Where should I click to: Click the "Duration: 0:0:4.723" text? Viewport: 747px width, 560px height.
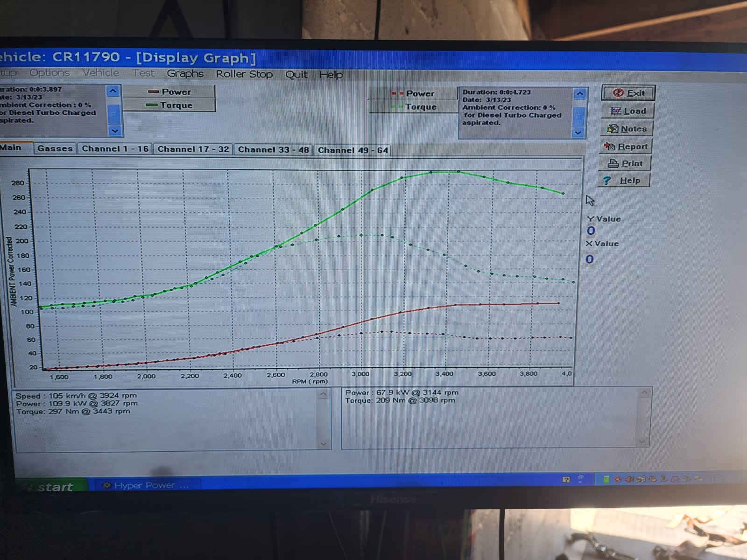tap(497, 92)
